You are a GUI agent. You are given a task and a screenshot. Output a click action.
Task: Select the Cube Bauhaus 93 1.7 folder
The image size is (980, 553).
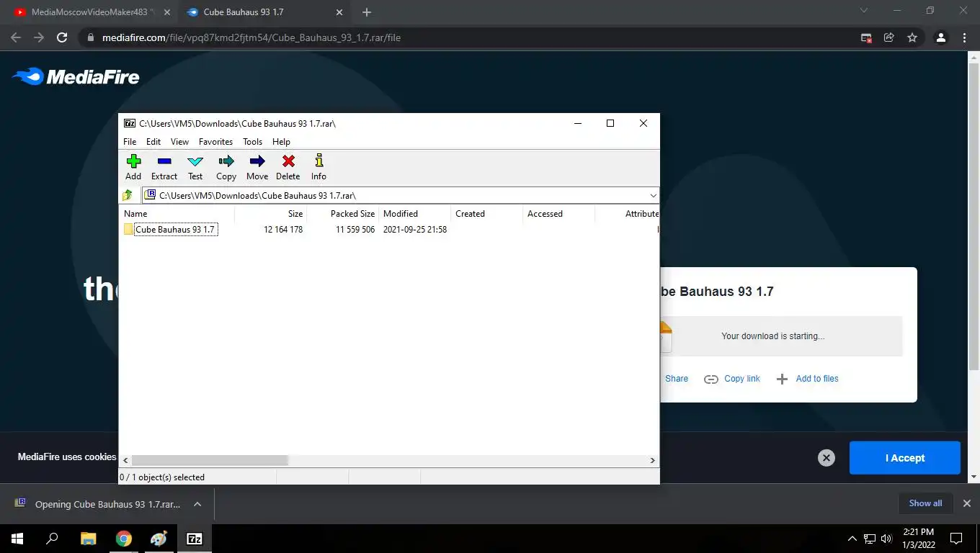point(175,230)
